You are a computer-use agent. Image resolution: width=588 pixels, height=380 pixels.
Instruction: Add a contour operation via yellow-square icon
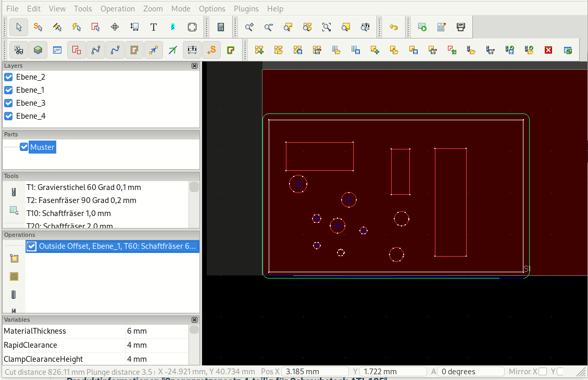coord(14,258)
